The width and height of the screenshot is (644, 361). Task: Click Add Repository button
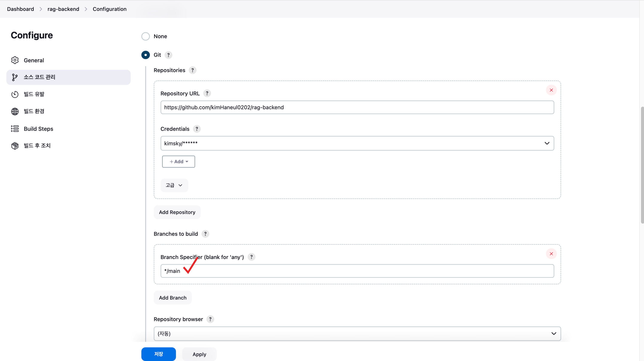pyautogui.click(x=177, y=212)
